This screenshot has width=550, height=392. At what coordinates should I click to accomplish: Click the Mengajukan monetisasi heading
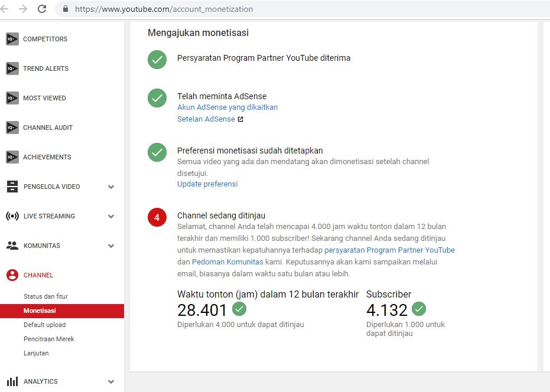198,32
